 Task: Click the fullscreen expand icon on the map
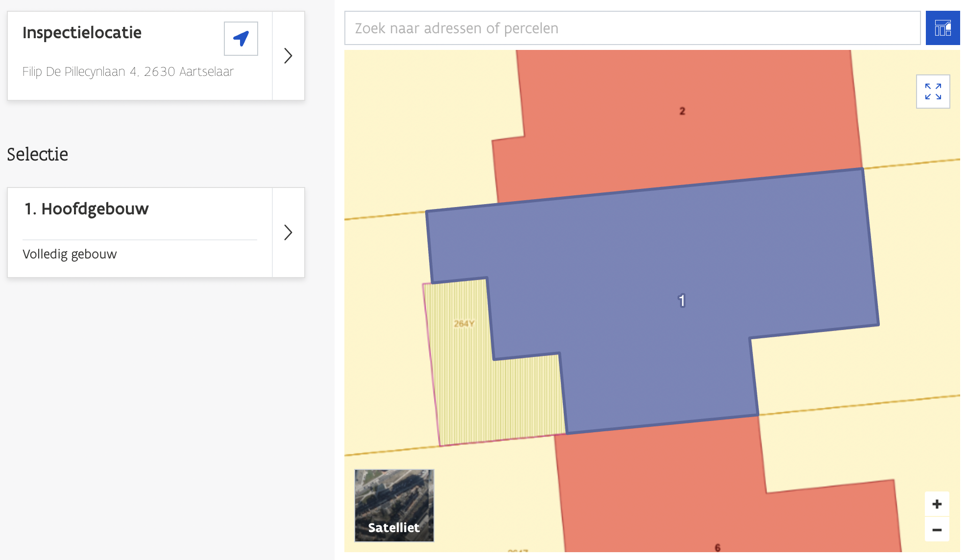933,91
